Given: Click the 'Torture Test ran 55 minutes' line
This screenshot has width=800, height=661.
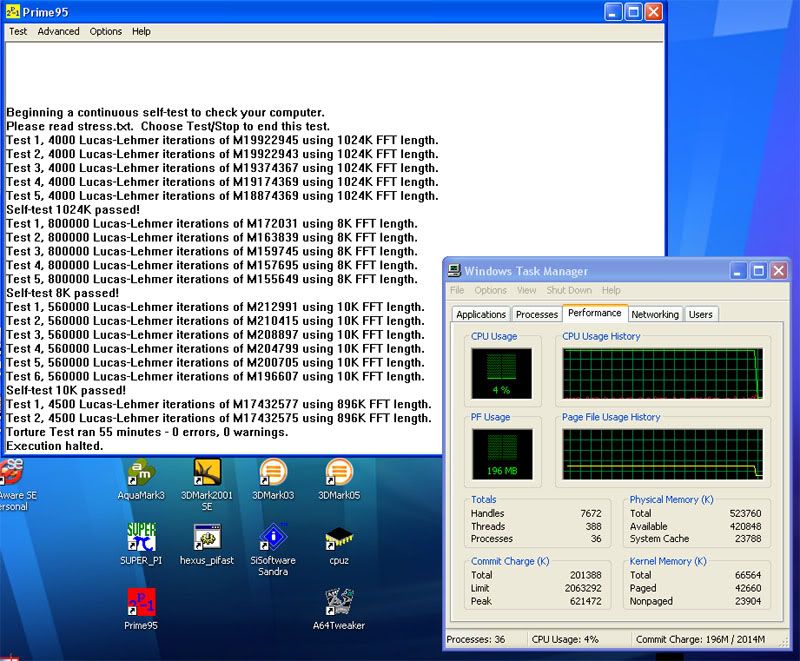Looking at the screenshot, I should (147, 432).
